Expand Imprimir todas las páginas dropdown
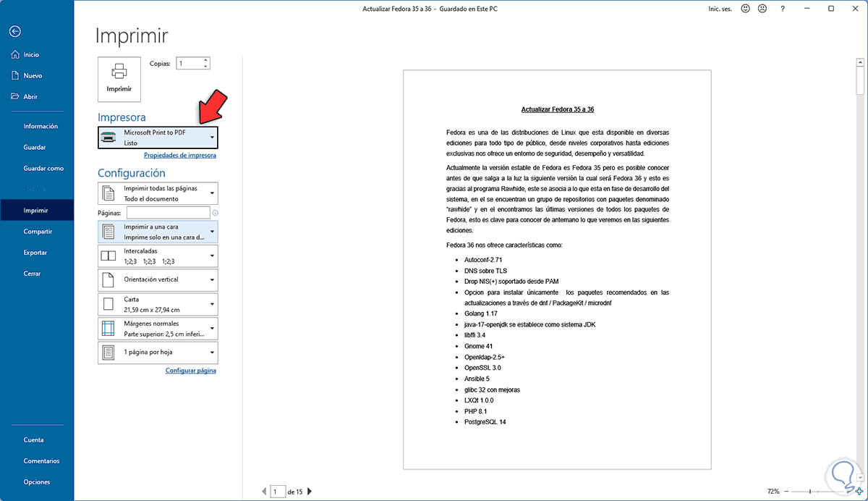The width and height of the screenshot is (868, 501). [x=158, y=193]
